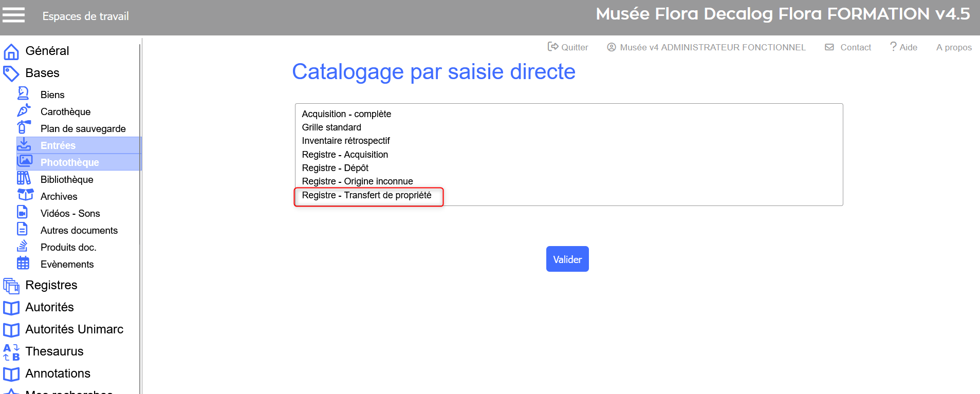
Task: Click the Bibliothèque books icon
Action: [24, 178]
